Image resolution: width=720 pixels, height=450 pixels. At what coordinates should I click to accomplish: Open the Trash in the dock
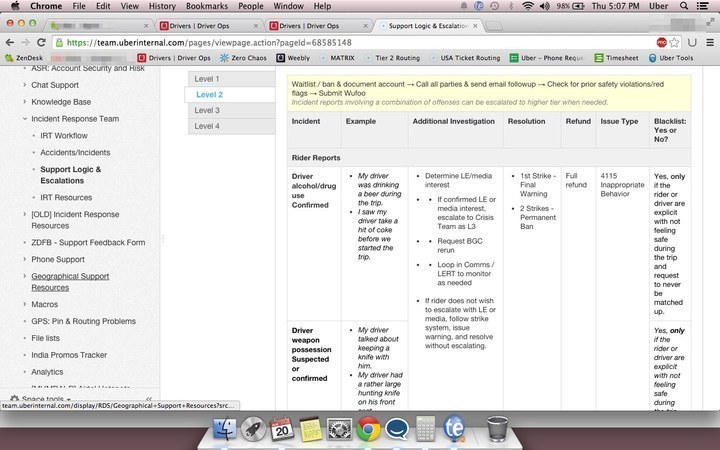pyautogui.click(x=496, y=430)
